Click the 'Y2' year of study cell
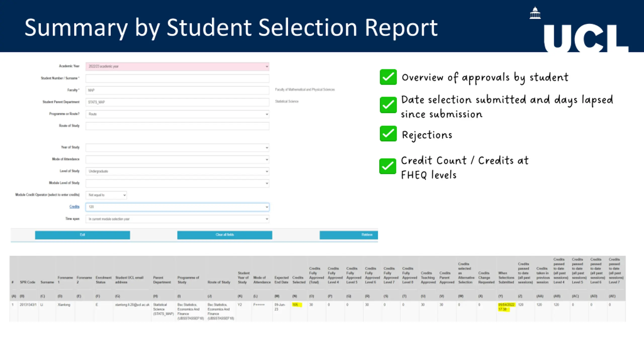 240,305
